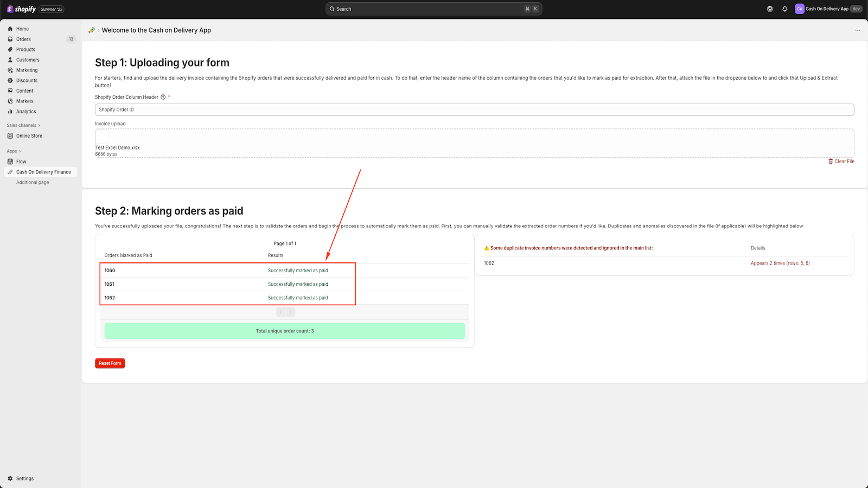The width and height of the screenshot is (868, 488).
Task: Open the three-dot menu at the page's top right
Action: [858, 30]
